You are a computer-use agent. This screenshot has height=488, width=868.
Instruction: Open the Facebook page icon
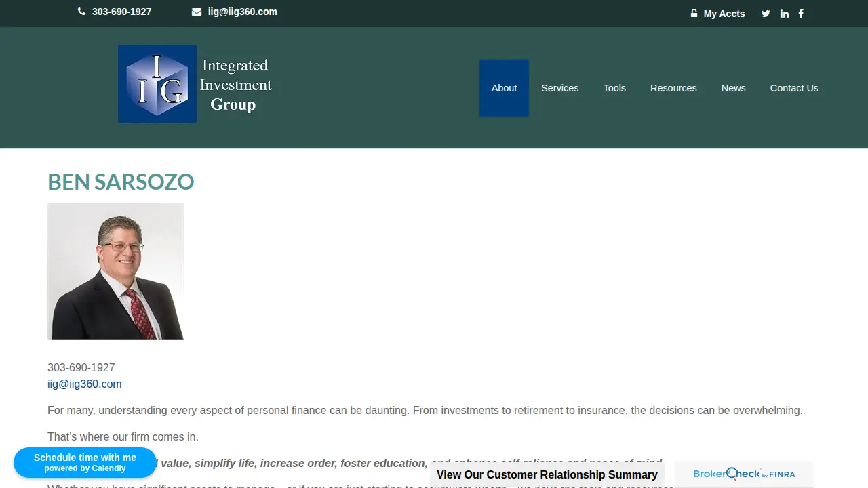click(801, 14)
